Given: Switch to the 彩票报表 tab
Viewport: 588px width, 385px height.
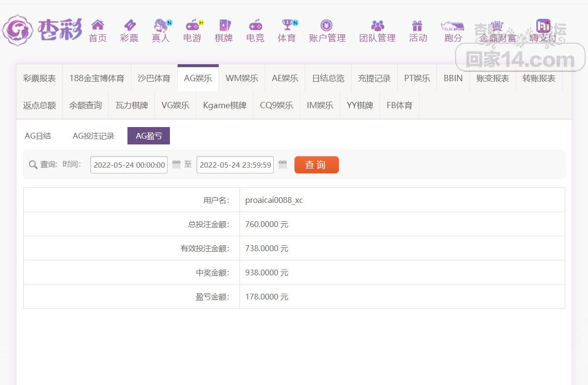Looking at the screenshot, I should (x=39, y=78).
